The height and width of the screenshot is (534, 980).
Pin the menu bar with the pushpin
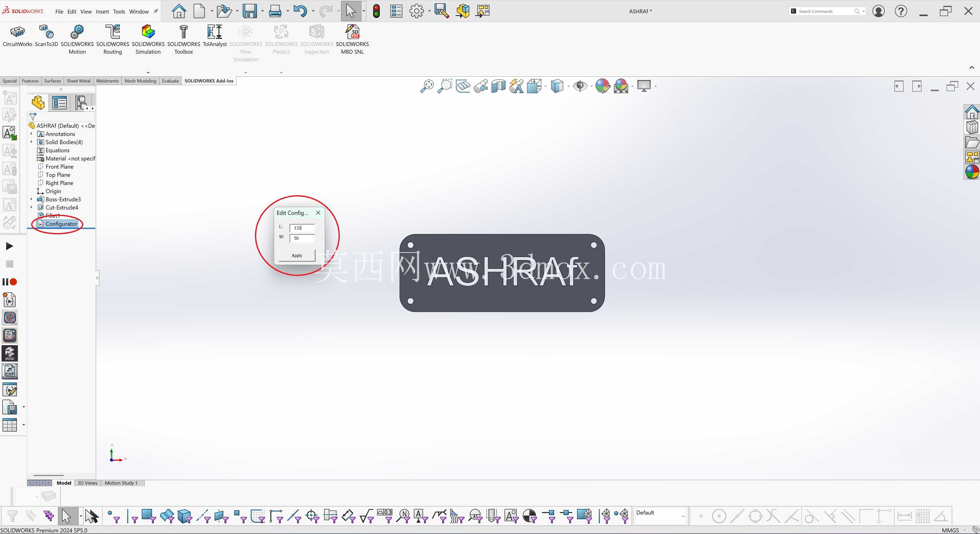pyautogui.click(x=156, y=11)
